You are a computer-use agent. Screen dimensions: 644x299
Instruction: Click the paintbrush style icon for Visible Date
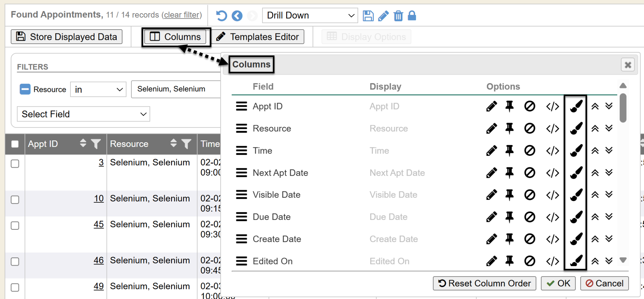click(x=576, y=195)
